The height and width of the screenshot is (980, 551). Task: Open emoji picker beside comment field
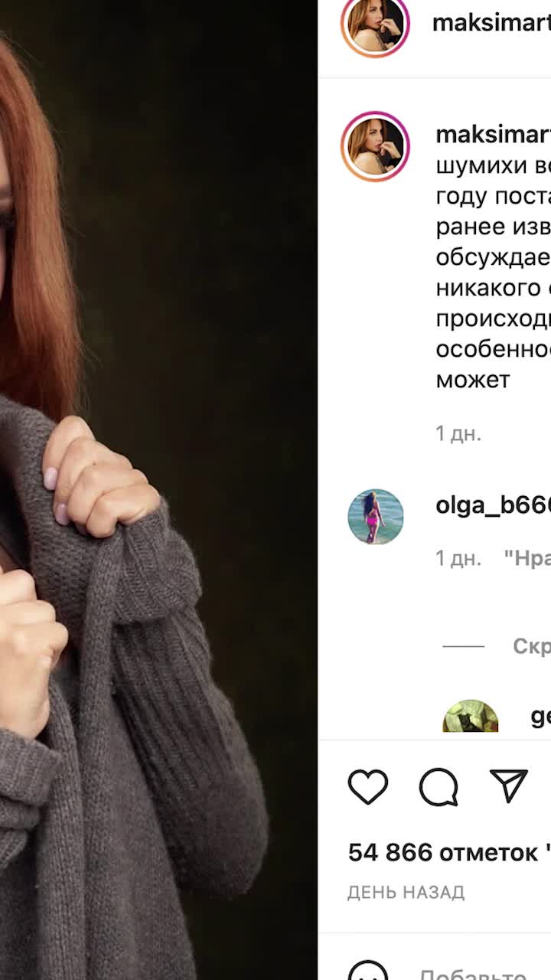368,971
